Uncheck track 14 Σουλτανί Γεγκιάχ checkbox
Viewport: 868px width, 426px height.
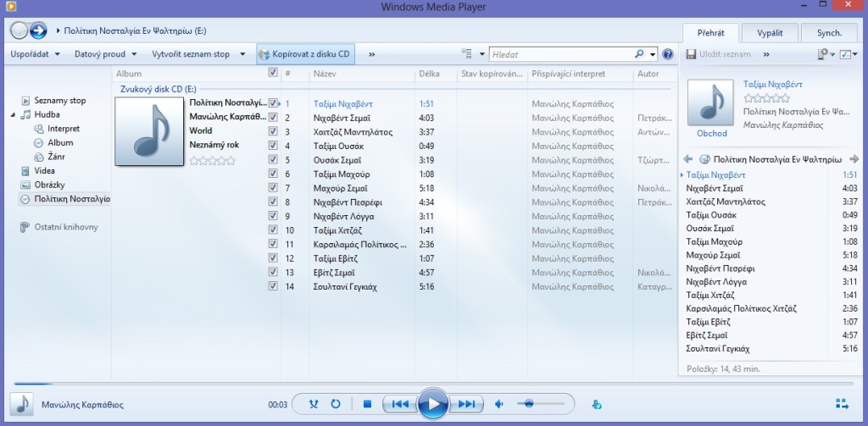(272, 286)
